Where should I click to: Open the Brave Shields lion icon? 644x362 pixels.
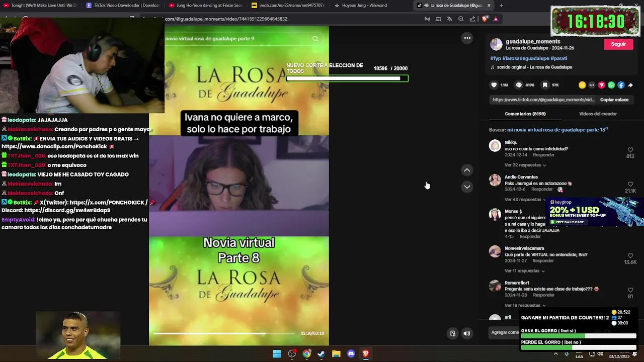485,19
